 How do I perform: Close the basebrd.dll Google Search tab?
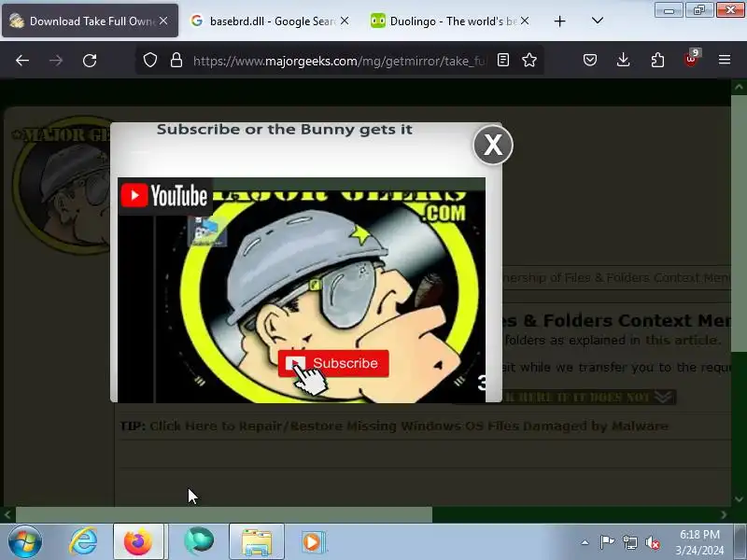(x=345, y=21)
